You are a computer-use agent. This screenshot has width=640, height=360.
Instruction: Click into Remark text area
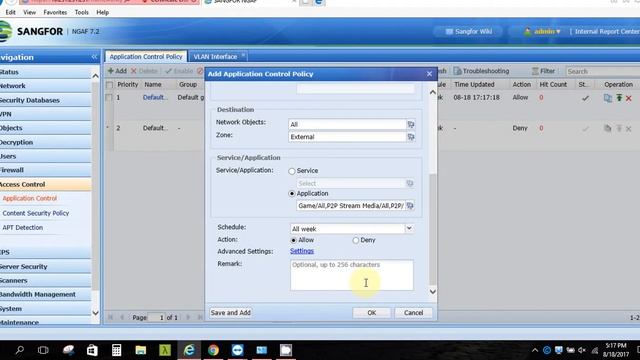pos(351,275)
